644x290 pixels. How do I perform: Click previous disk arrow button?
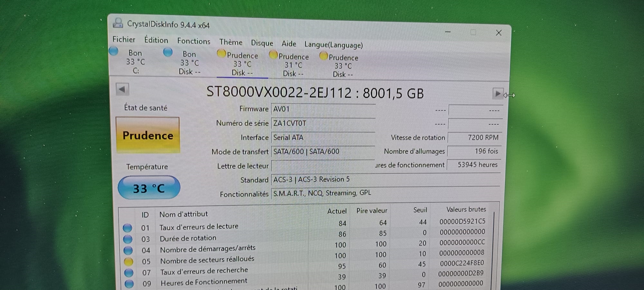coord(122,89)
